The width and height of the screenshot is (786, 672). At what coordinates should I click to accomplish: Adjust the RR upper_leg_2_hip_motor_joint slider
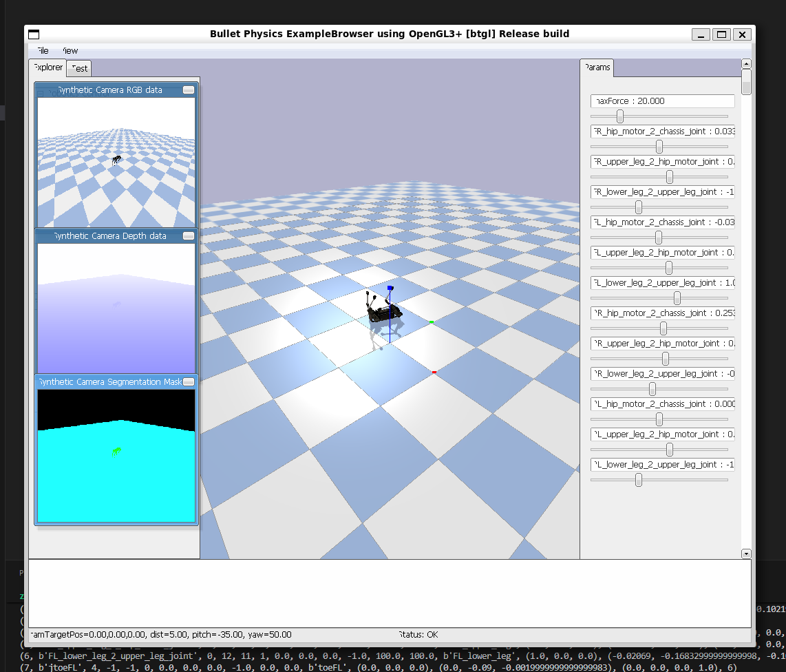coord(666,359)
